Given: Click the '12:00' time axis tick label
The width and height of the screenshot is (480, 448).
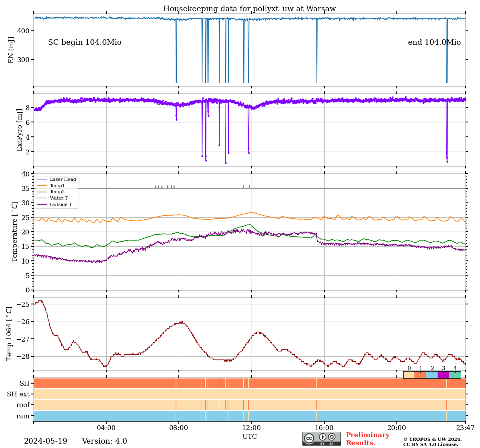Looking at the screenshot, I should point(252,428).
